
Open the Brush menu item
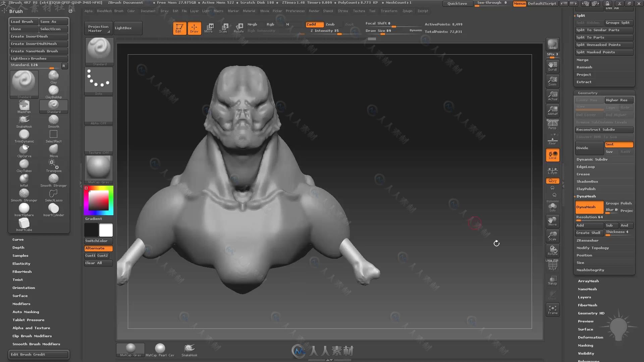click(118, 11)
